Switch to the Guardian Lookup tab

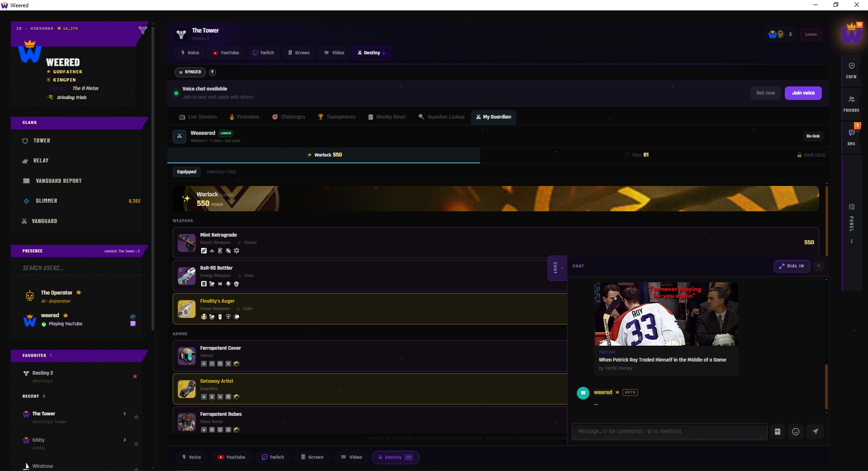(442, 117)
